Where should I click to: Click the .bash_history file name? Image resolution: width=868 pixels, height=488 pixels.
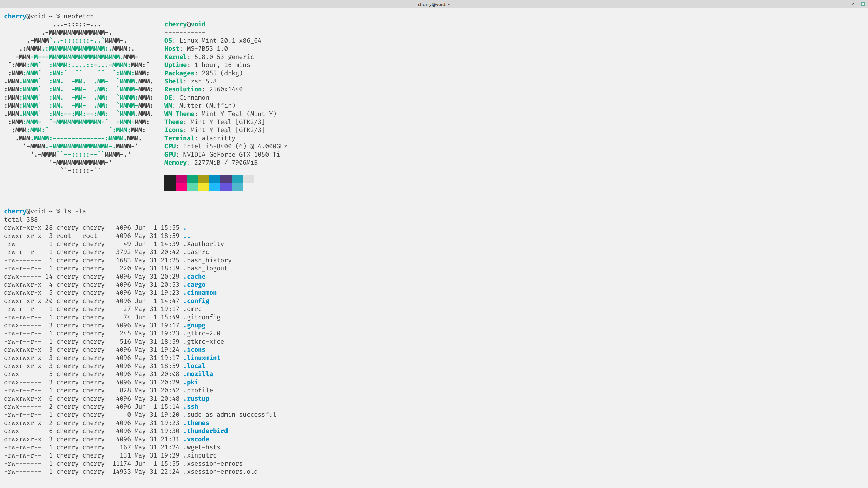pos(208,260)
